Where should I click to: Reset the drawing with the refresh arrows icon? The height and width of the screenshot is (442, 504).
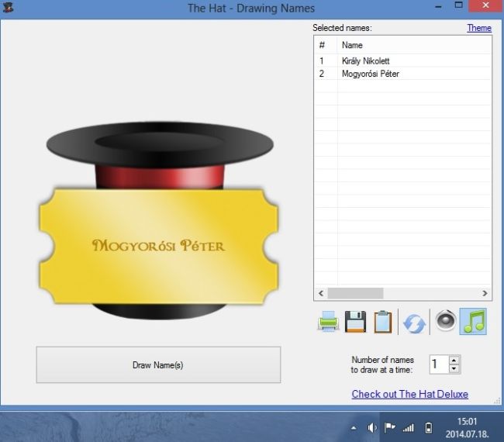pyautogui.click(x=414, y=323)
